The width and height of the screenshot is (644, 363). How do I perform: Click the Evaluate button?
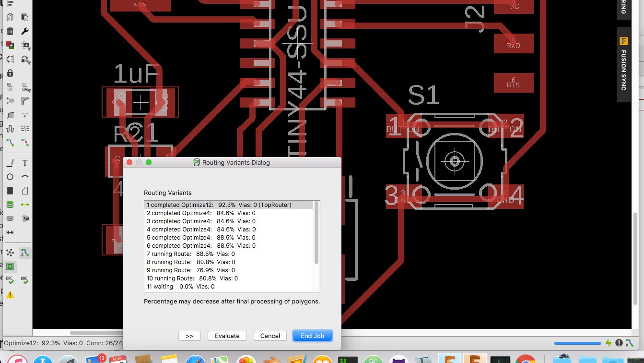[x=227, y=336]
